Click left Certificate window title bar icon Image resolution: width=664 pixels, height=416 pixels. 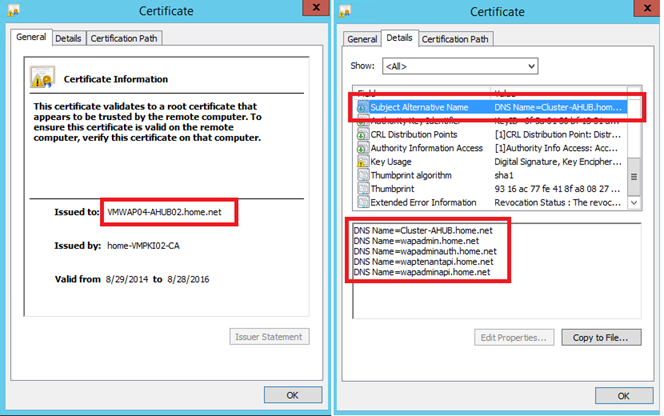click(x=14, y=10)
